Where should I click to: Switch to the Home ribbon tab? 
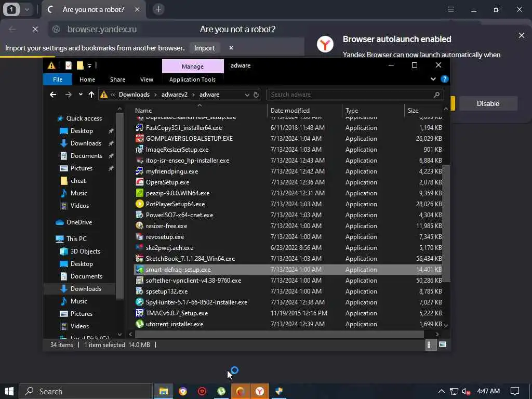[87, 79]
